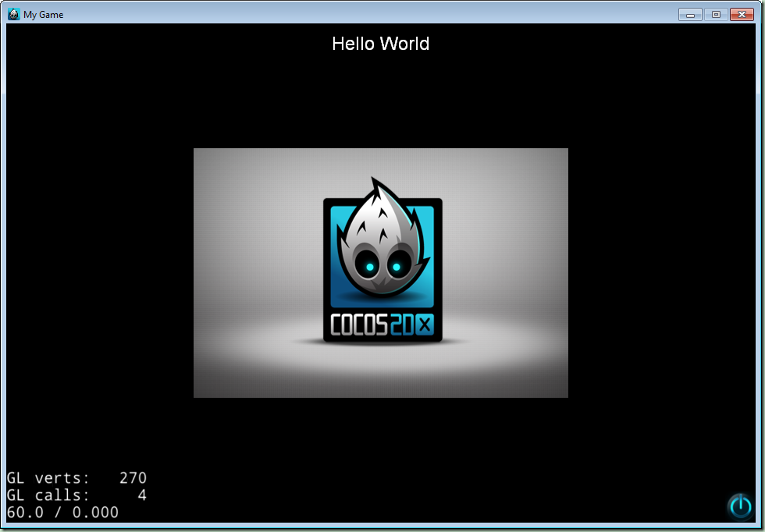Click the power close icon in game
This screenshot has height=532, width=765.
pyautogui.click(x=740, y=506)
